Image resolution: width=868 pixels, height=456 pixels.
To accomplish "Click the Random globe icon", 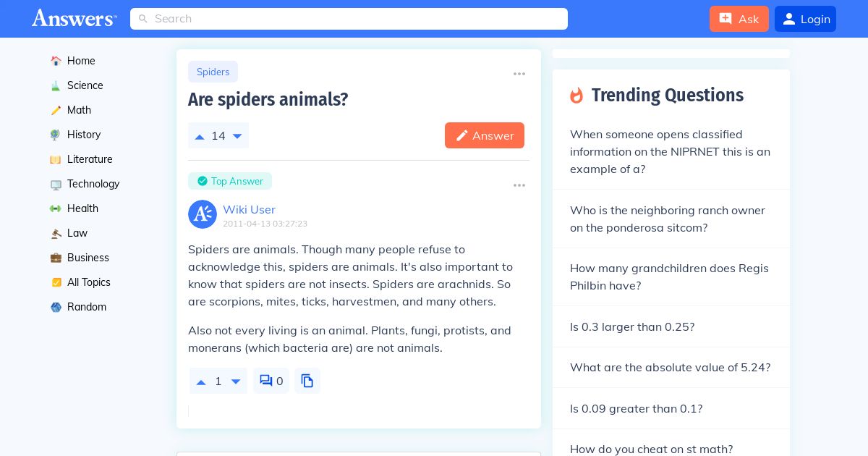I will pos(56,307).
